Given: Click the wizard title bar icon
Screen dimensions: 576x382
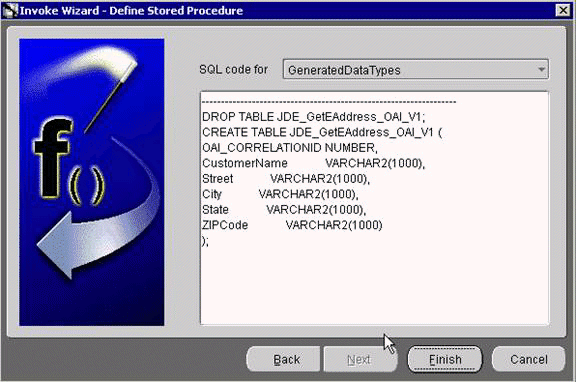Looking at the screenshot, I should [x=10, y=10].
